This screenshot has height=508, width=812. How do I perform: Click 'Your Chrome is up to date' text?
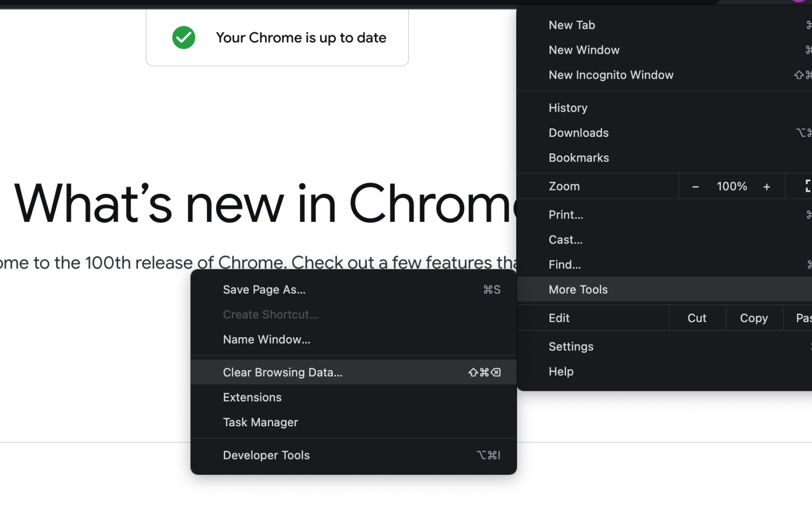pos(301,38)
